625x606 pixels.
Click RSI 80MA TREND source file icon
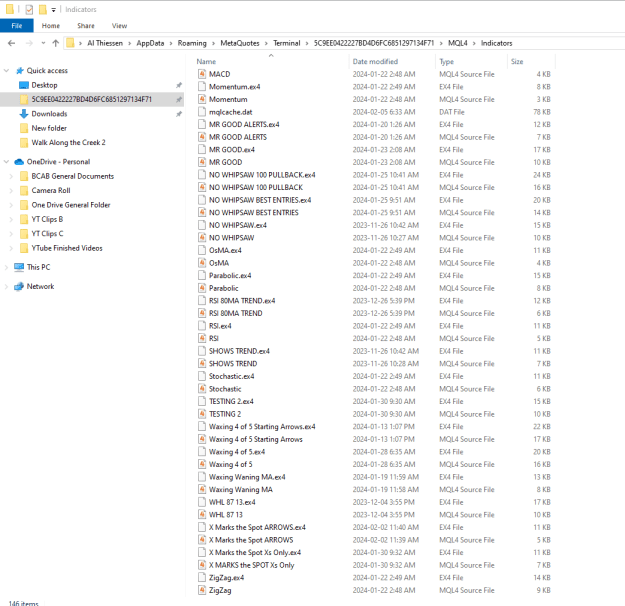(x=202, y=313)
